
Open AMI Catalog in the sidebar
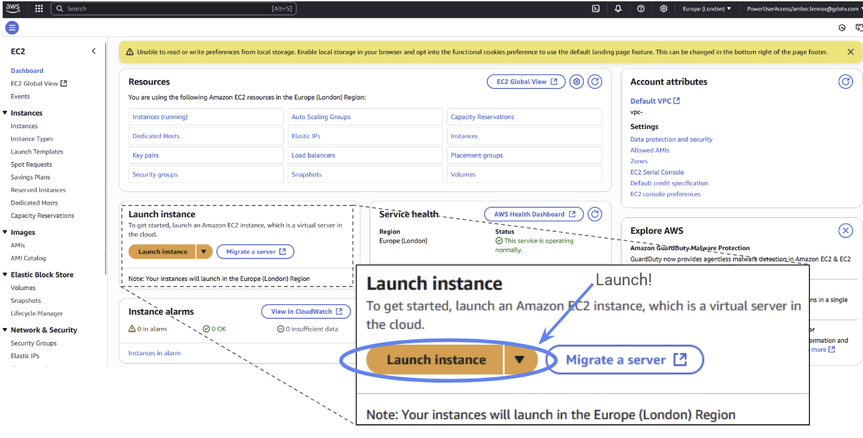(x=29, y=258)
